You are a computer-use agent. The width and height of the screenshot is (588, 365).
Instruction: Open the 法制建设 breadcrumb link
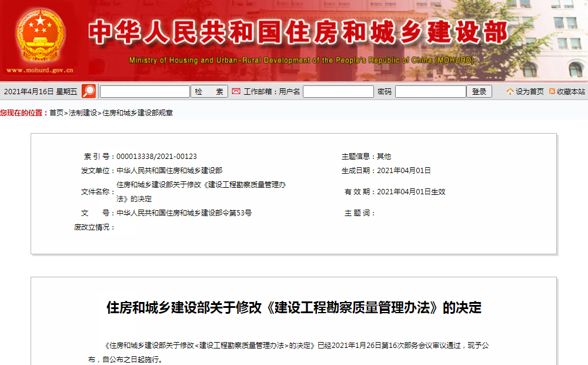click(83, 112)
